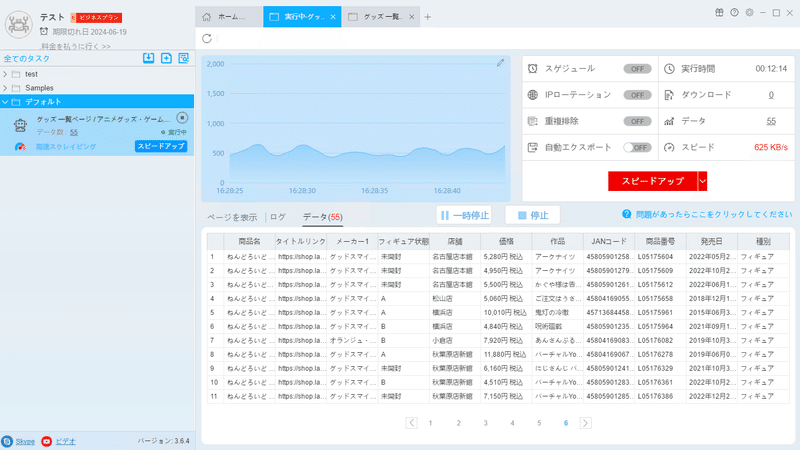Switch to the ホーム tab
Image resolution: width=800 pixels, height=450 pixels.
point(229,17)
